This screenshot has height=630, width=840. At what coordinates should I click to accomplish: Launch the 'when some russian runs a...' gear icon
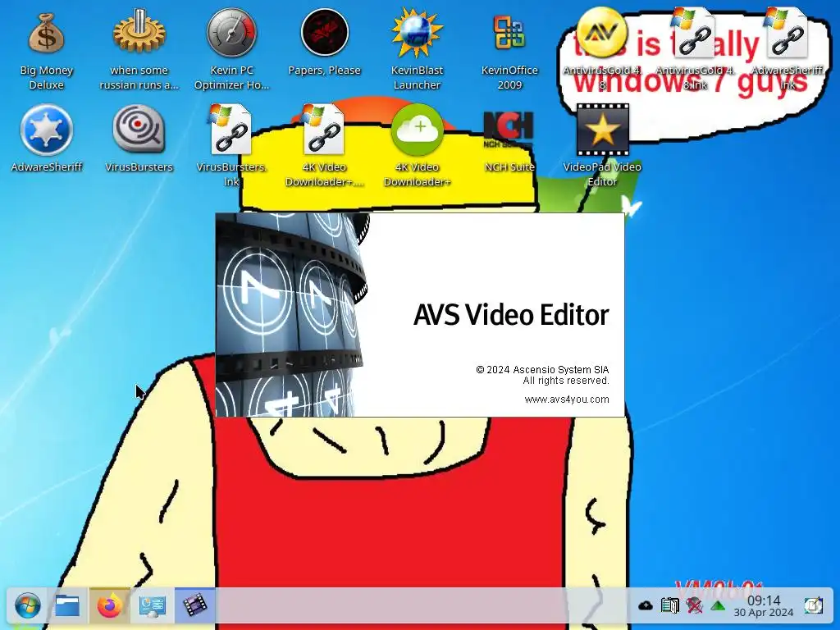pyautogui.click(x=139, y=33)
